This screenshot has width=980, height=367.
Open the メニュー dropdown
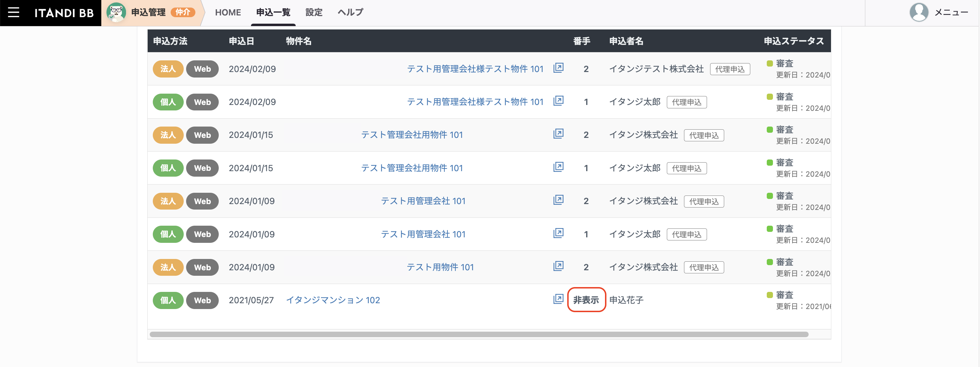[951, 13]
